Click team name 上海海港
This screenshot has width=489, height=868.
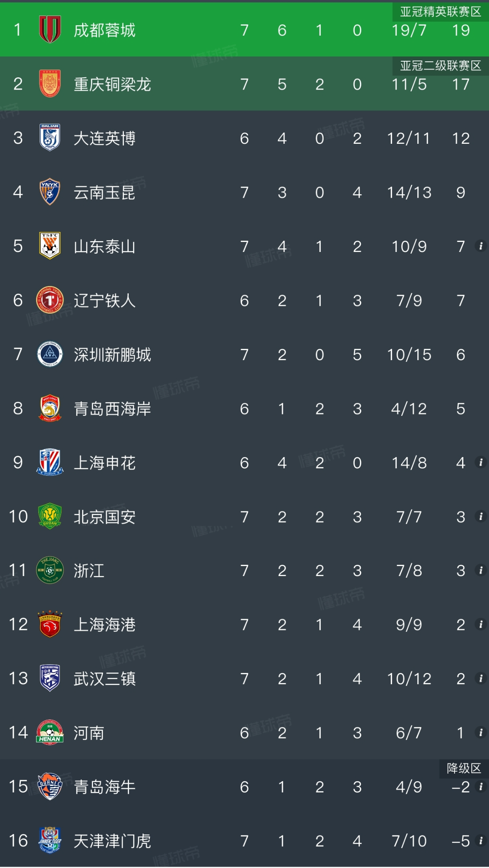point(104,625)
